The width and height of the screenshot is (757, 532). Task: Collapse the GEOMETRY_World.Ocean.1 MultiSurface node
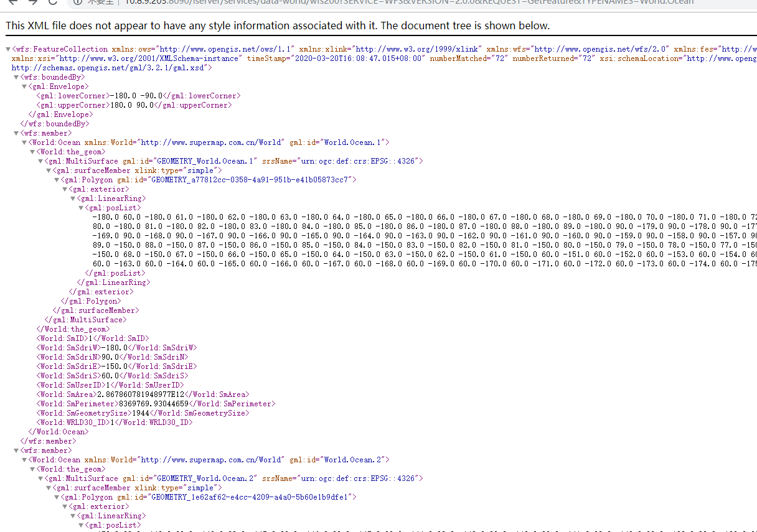pos(40,161)
